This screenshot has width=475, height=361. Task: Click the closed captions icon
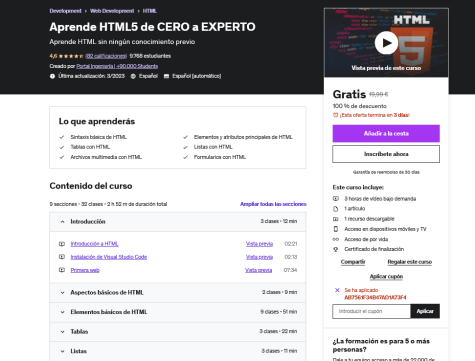[x=166, y=76]
